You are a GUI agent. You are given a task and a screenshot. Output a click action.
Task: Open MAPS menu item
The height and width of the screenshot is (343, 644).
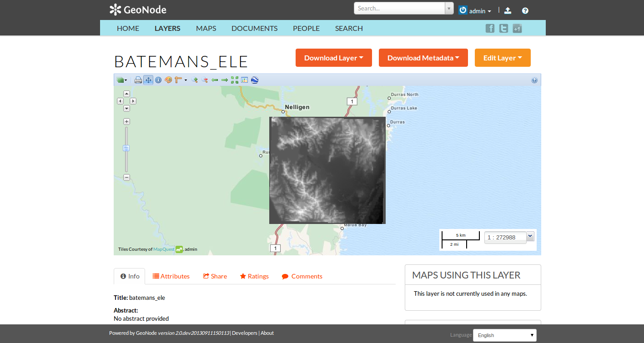pyautogui.click(x=206, y=28)
